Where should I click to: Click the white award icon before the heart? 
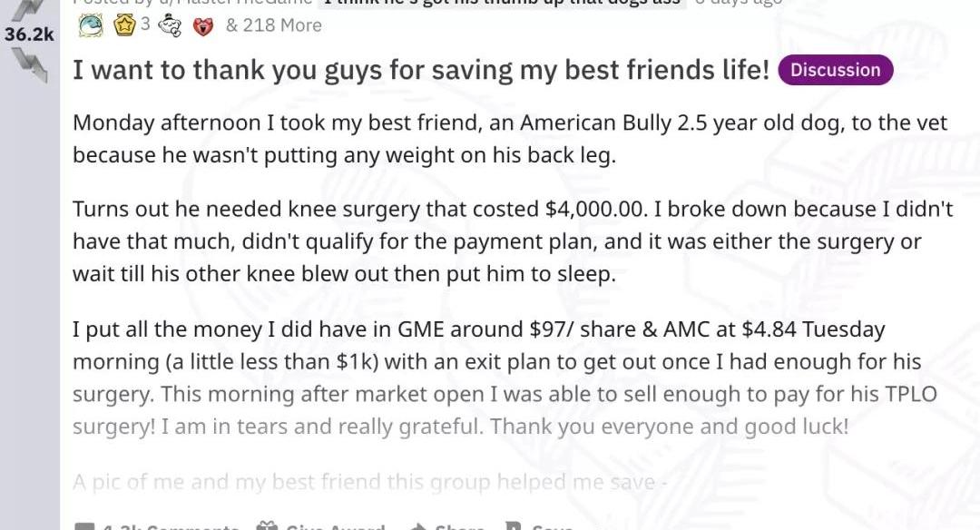tap(169, 26)
